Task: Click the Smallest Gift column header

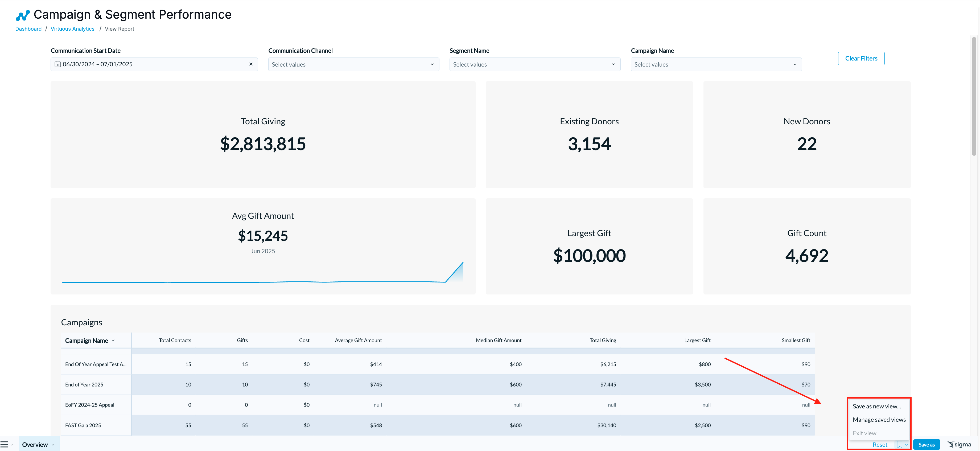Action: click(x=796, y=340)
